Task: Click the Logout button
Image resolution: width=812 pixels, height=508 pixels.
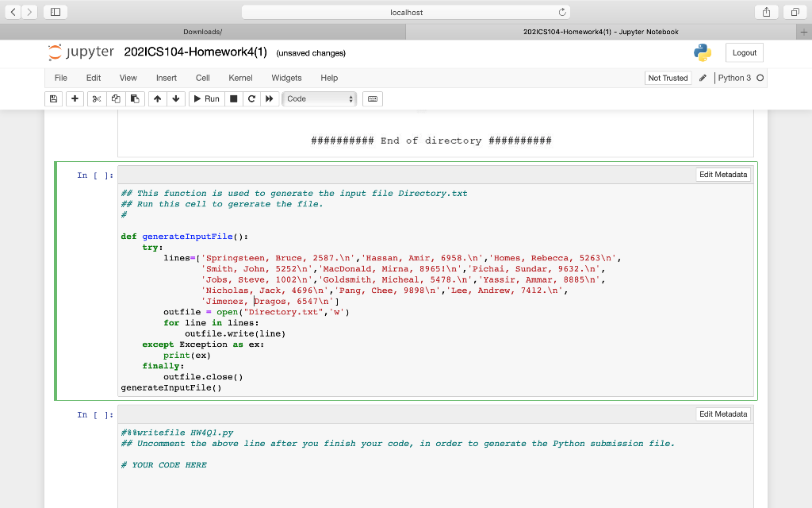Action: pyautogui.click(x=744, y=52)
